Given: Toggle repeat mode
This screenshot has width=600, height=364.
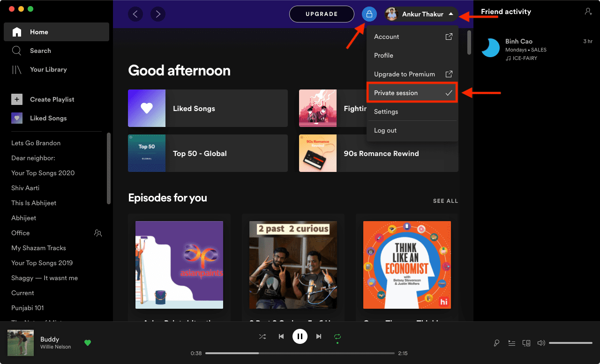Looking at the screenshot, I should pos(337,336).
